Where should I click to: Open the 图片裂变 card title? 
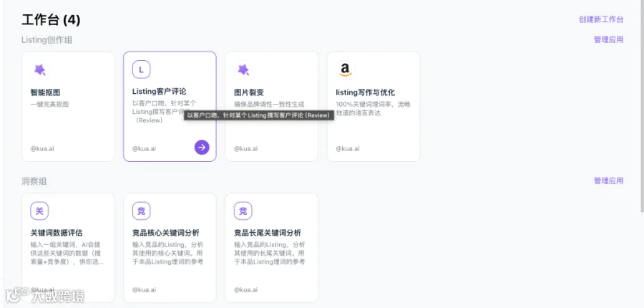pos(248,92)
